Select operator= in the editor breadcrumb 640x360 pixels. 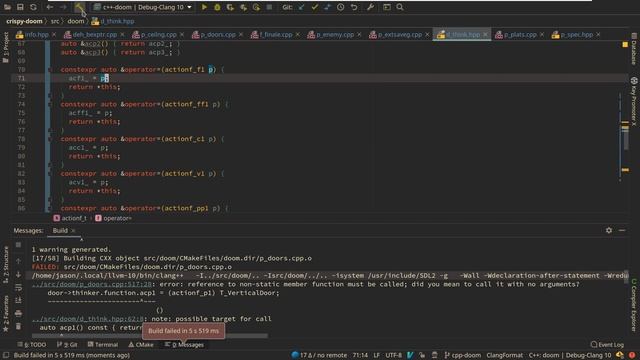coord(113,218)
